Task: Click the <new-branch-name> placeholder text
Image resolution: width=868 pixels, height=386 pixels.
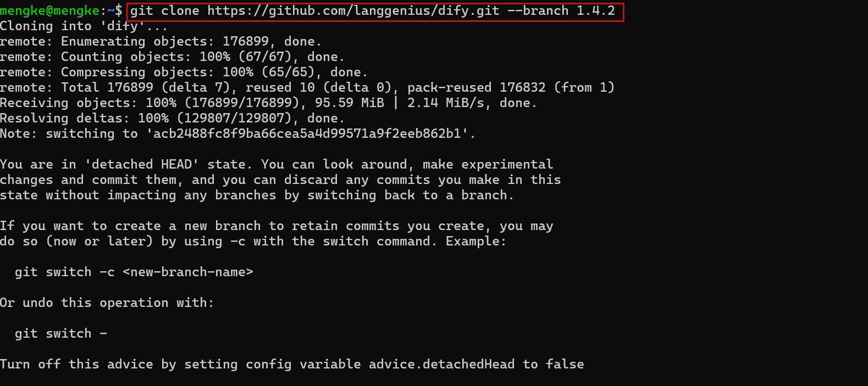Action: click(x=187, y=272)
